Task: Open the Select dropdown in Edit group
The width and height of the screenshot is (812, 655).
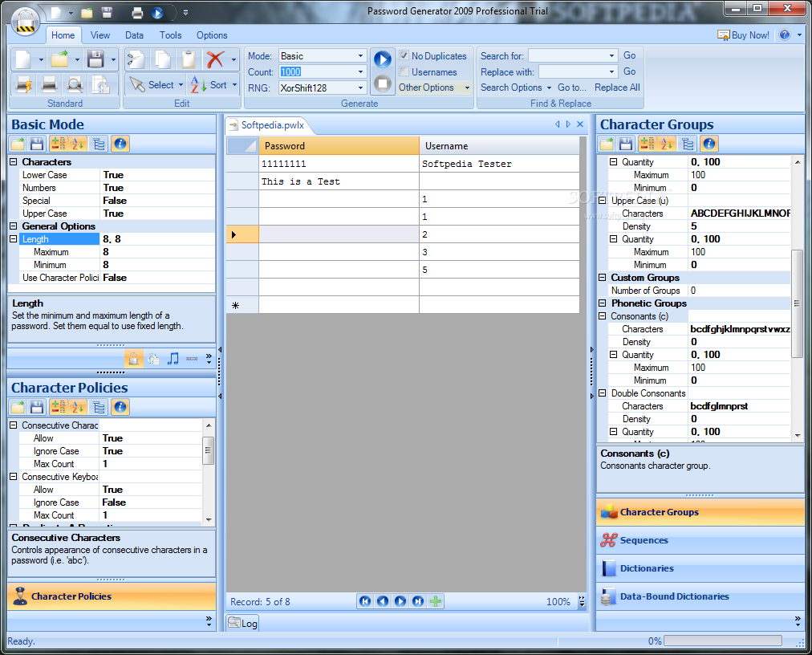Action: (181, 84)
